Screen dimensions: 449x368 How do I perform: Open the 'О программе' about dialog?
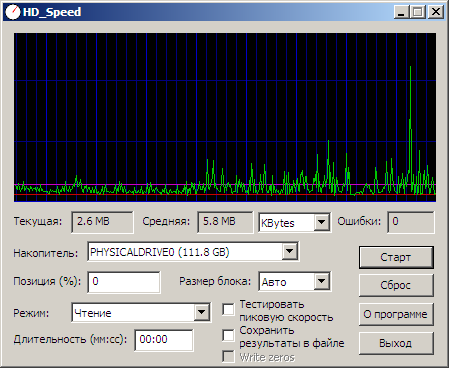pyautogui.click(x=396, y=314)
